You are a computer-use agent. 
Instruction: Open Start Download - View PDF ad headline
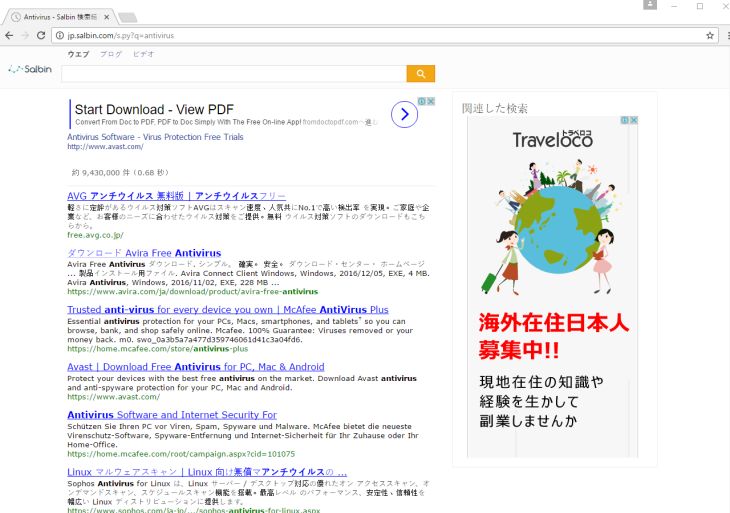[154, 109]
